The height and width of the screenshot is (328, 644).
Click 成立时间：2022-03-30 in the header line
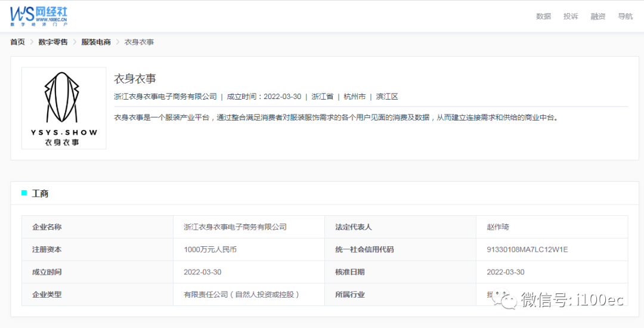tap(264, 97)
